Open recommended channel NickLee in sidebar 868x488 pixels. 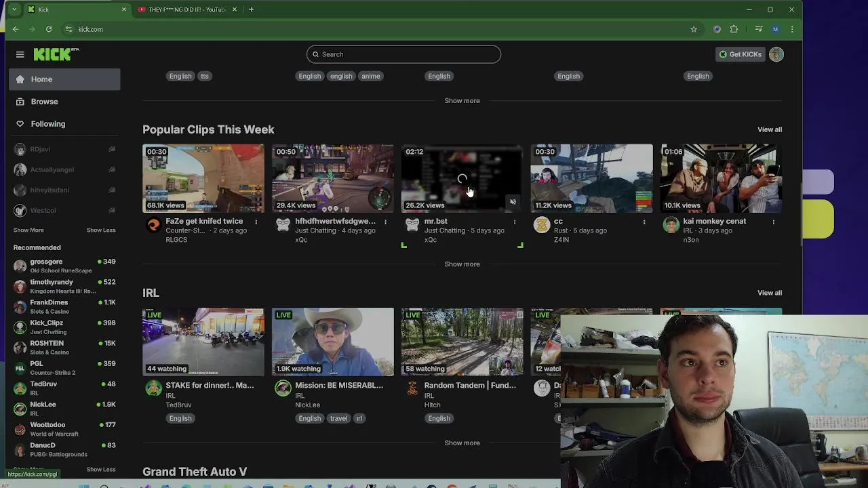64,408
